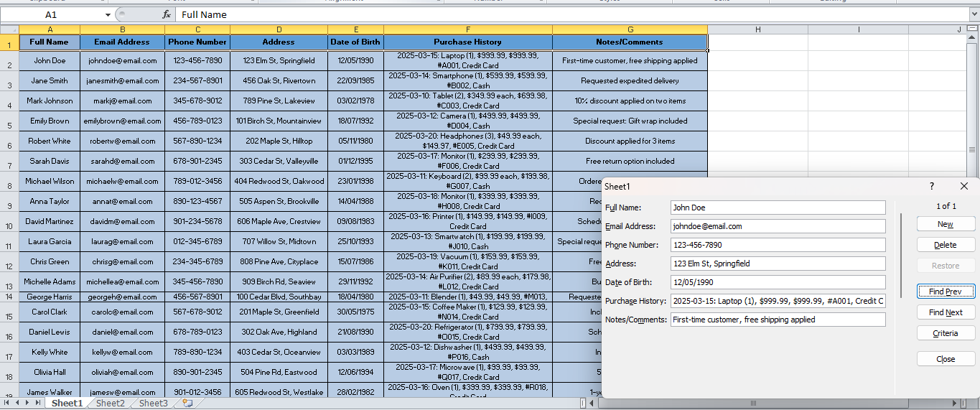The height and width of the screenshot is (410, 980).
Task: Switch to the Sheet3 tab
Action: click(154, 404)
